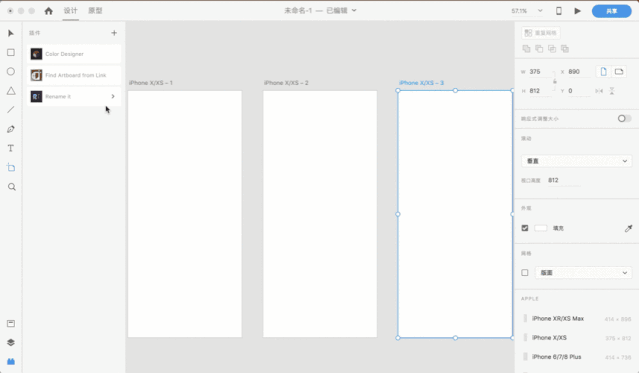Image resolution: width=639 pixels, height=373 pixels.
Task: Set artboard to portrait orientation
Action: (604, 72)
